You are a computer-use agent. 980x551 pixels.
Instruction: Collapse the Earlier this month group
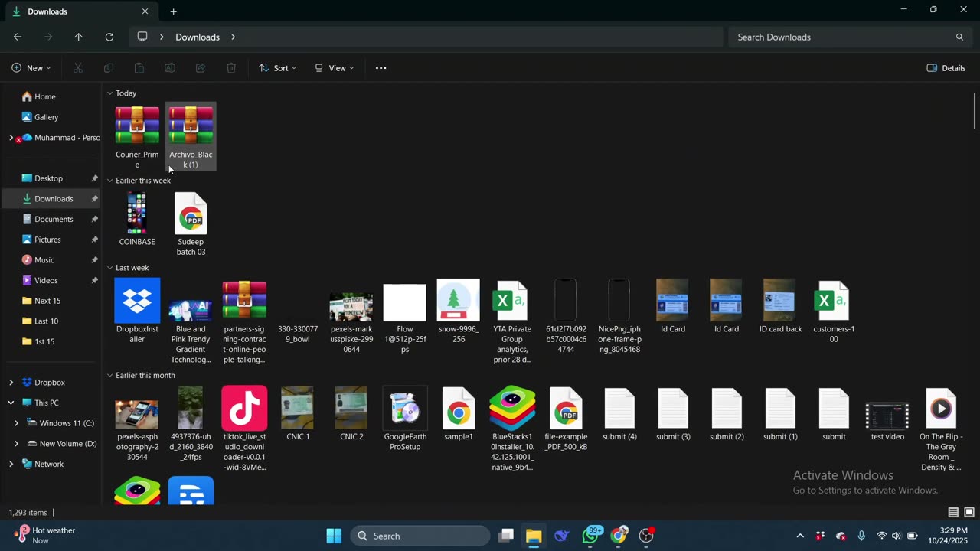click(109, 376)
